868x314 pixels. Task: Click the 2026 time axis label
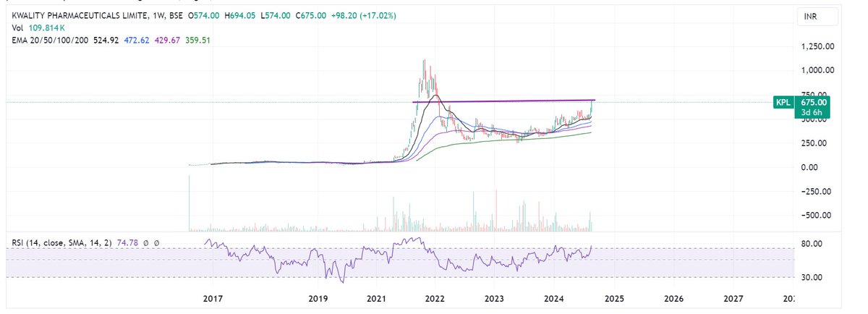click(673, 298)
